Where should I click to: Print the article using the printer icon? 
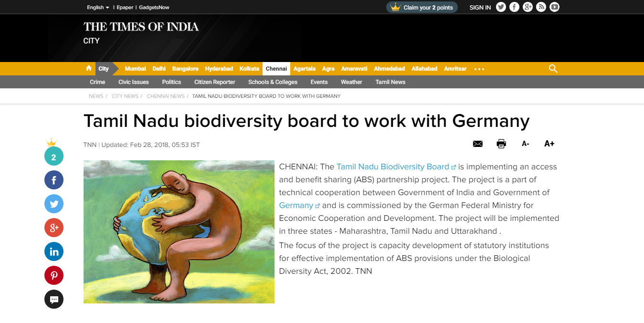point(501,144)
